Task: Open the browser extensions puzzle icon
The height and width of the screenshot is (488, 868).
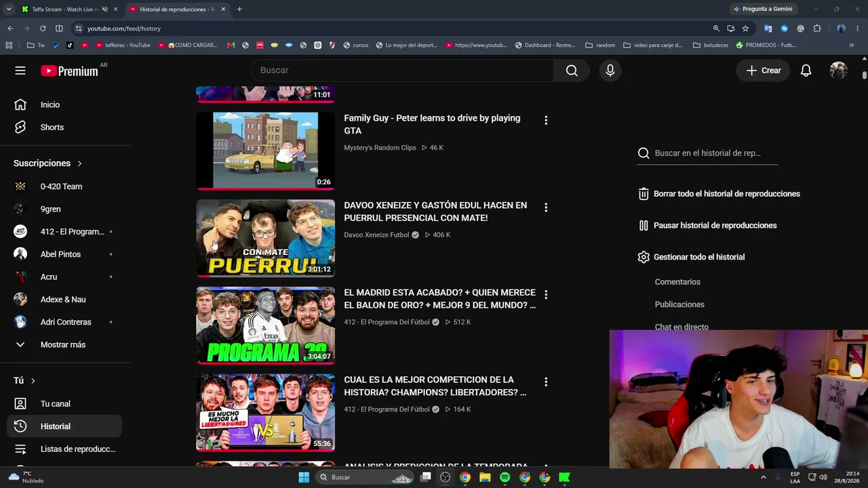Action: click(x=817, y=28)
